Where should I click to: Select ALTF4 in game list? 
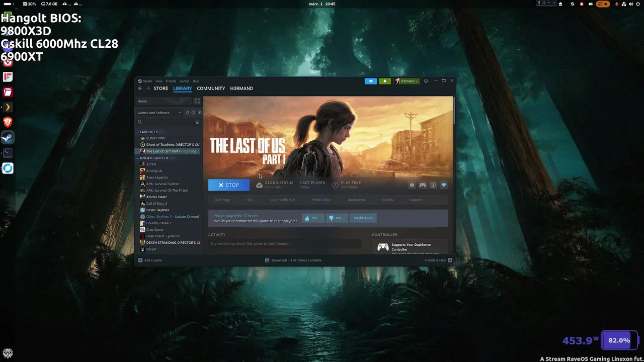168,164
